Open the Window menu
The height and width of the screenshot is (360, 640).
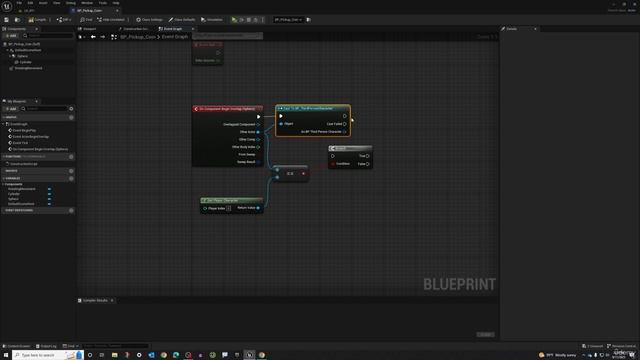click(x=87, y=3)
